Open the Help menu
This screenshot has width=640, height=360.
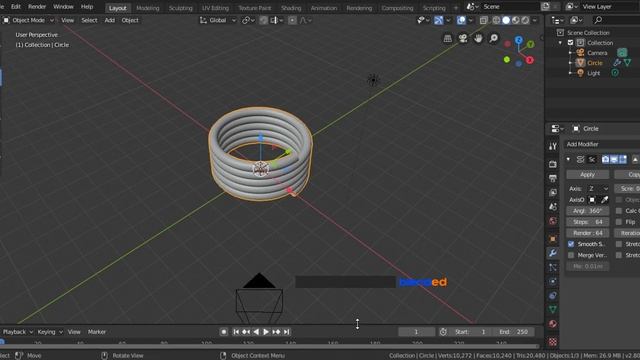87,7
